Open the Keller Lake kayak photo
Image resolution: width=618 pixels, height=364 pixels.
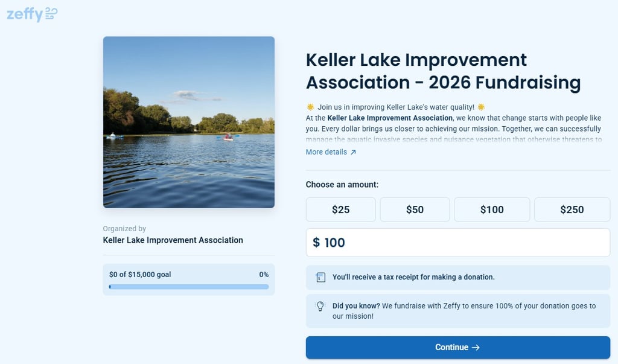(189, 122)
